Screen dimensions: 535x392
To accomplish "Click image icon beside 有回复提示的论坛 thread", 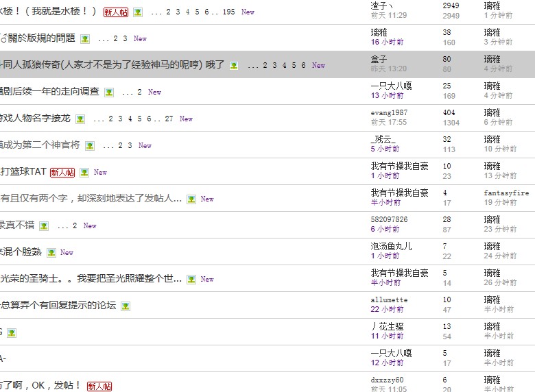I will [126, 306].
